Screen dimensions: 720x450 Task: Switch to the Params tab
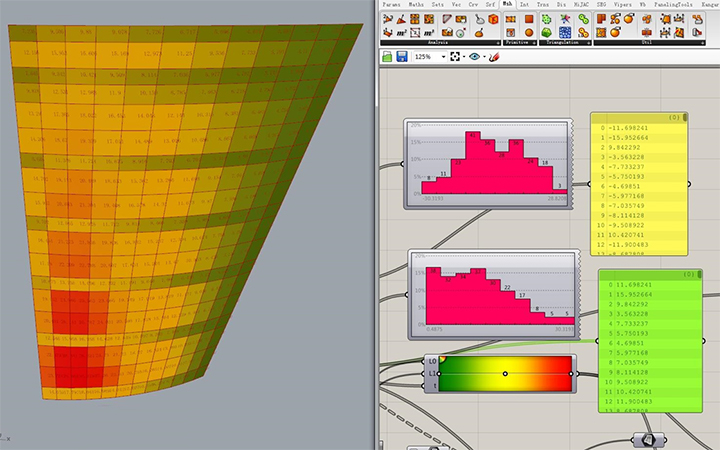(391, 5)
